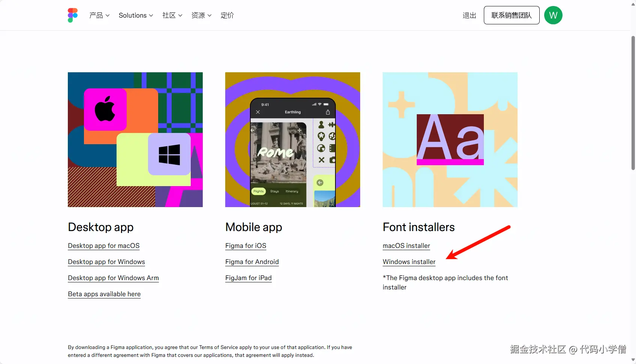Image resolution: width=636 pixels, height=364 pixels.
Task: Download the Windows font installer
Action: click(x=409, y=262)
